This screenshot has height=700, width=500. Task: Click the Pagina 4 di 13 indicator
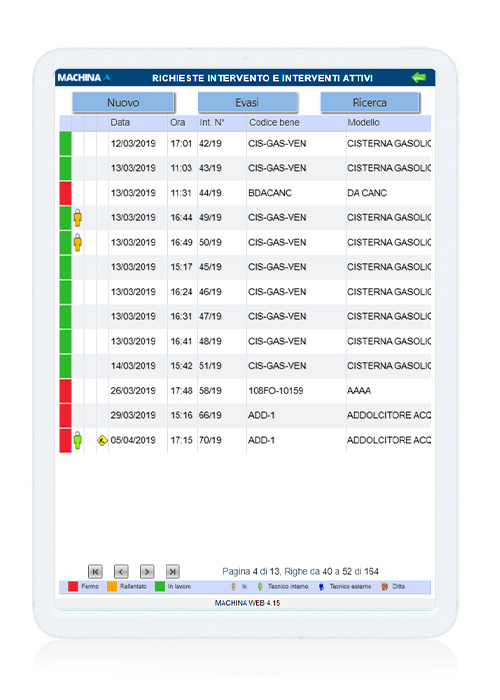click(251, 571)
